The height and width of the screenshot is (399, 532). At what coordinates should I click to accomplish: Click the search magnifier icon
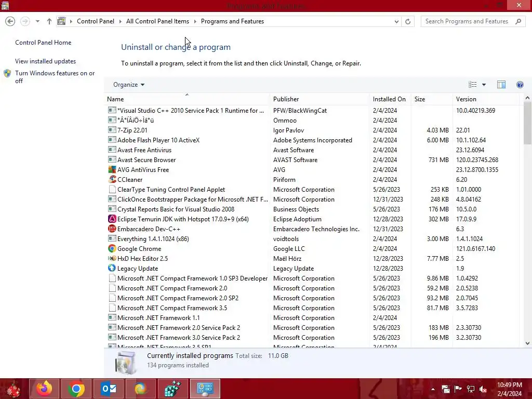click(x=518, y=21)
